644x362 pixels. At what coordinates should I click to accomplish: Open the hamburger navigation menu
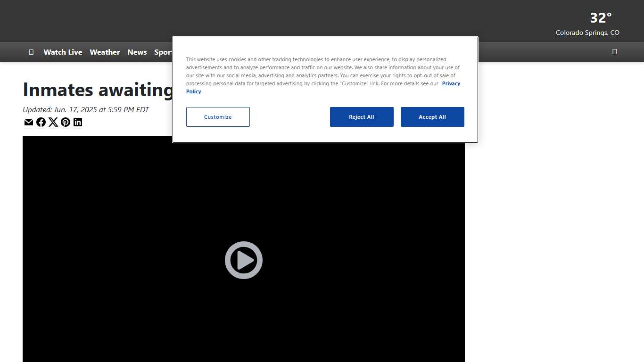click(x=31, y=52)
